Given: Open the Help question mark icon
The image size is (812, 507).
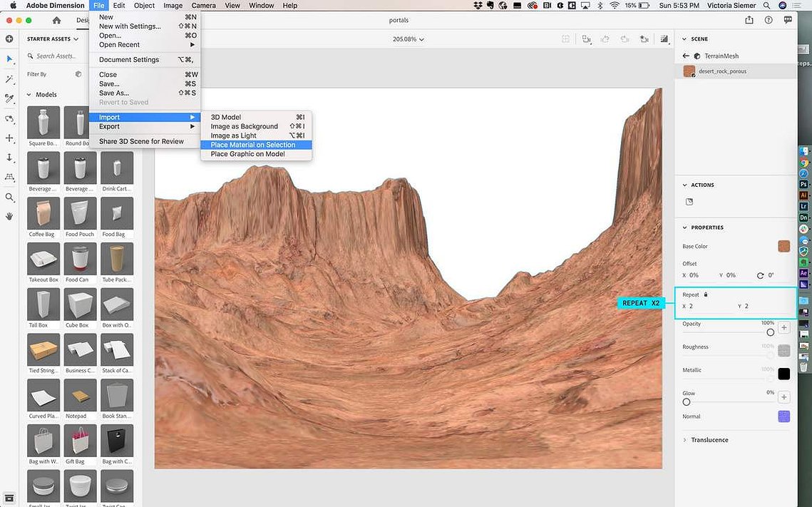Looking at the screenshot, I should (769, 20).
